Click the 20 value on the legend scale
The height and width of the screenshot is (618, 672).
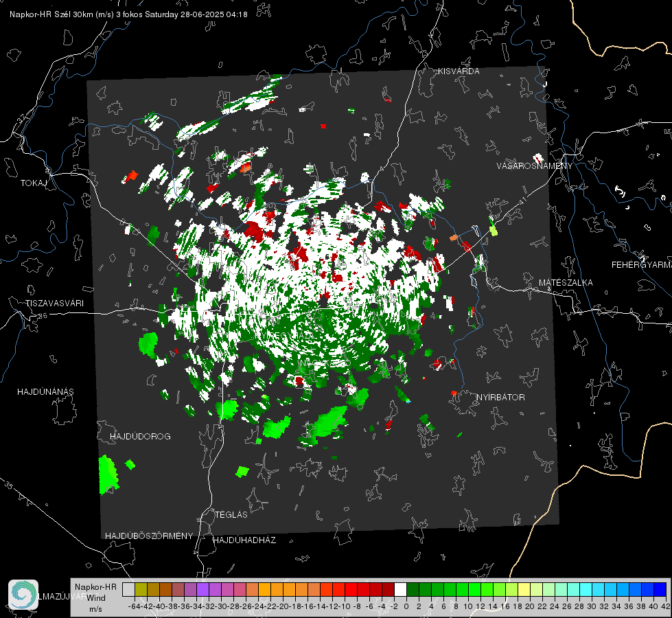(530, 606)
